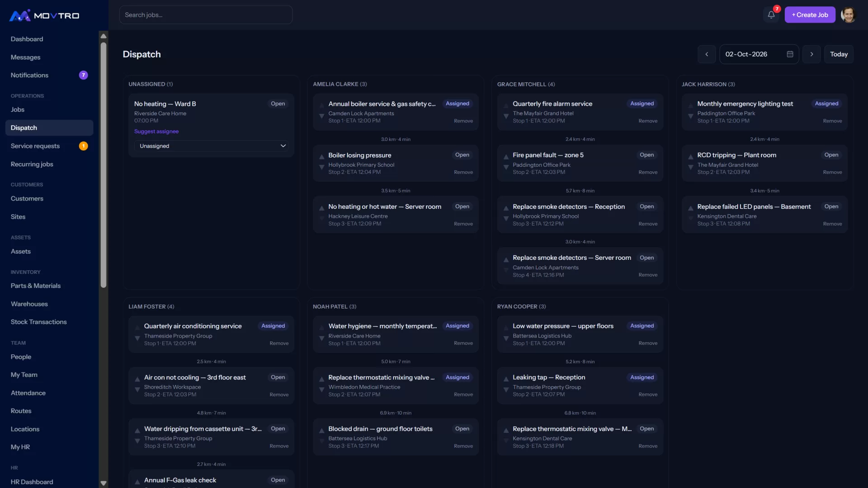Screen dimensions: 868x488
Task: Remove Quarterly fire alarm service job
Action: pyautogui.click(x=648, y=121)
